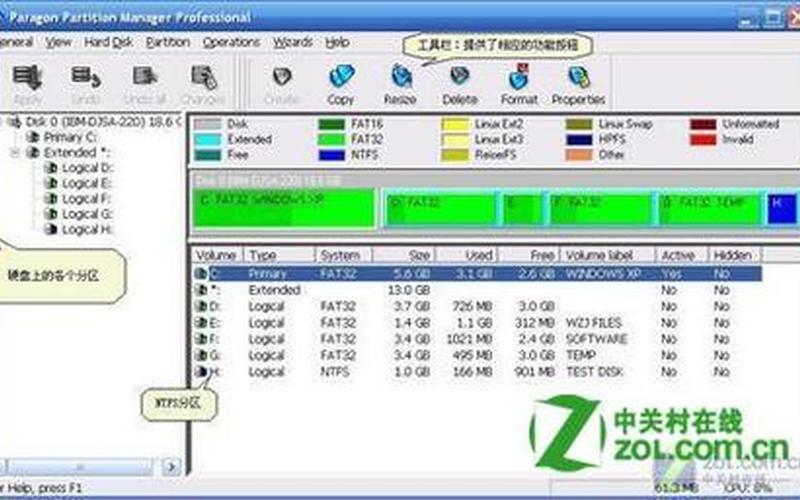800x500 pixels.
Task: Sort by Active column header
Action: click(x=682, y=255)
